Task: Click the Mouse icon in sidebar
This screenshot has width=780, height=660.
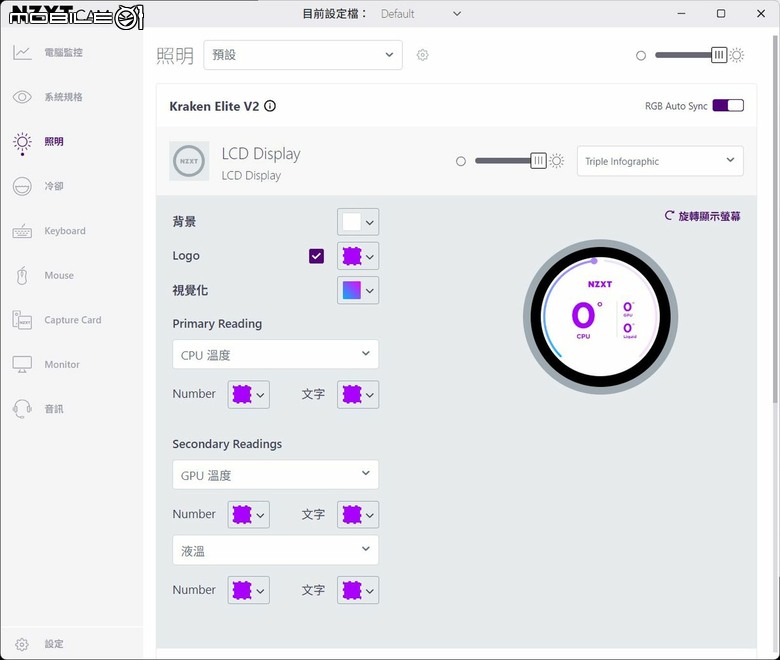Action: pos(22,276)
